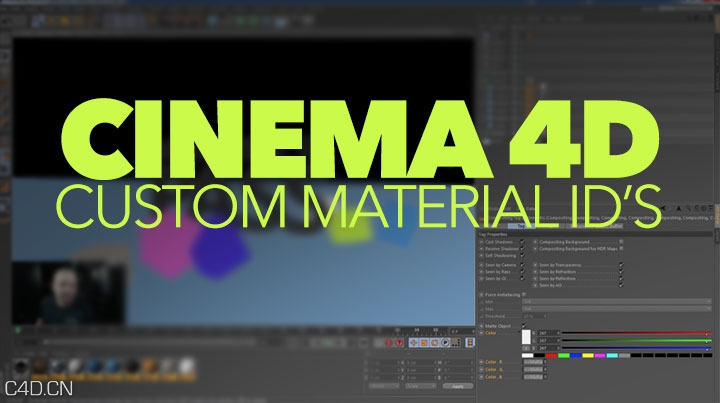Click keyframe dot beside Color . G
The height and width of the screenshot is (403, 720).
(481, 369)
